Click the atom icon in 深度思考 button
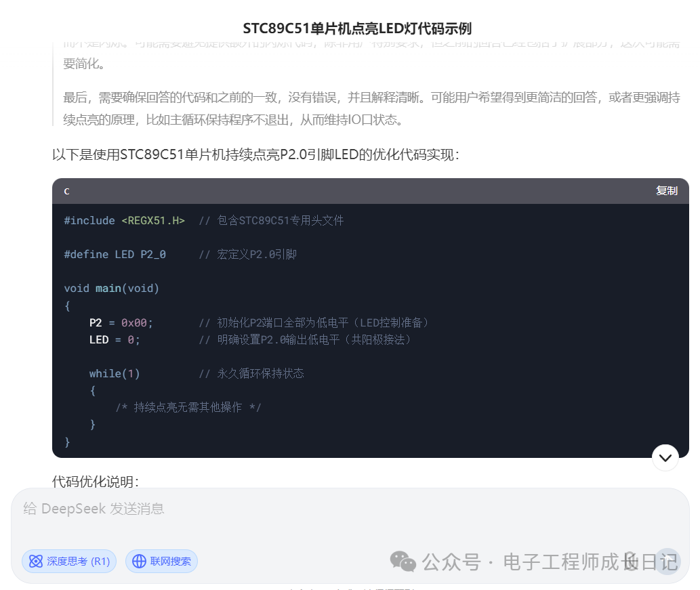700x590 pixels. [36, 561]
